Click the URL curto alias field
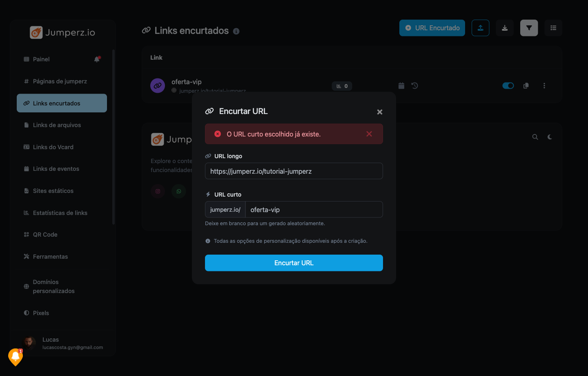588x376 pixels. [x=314, y=210]
